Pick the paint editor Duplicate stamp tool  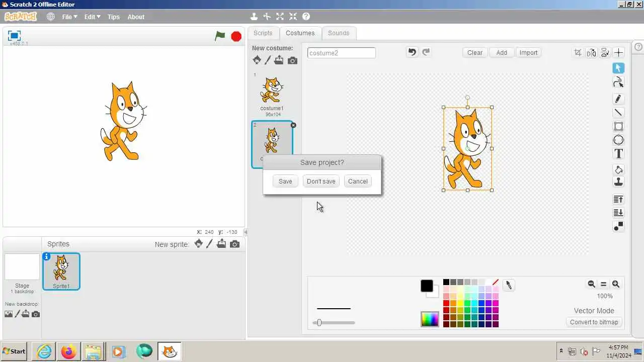coord(618,182)
